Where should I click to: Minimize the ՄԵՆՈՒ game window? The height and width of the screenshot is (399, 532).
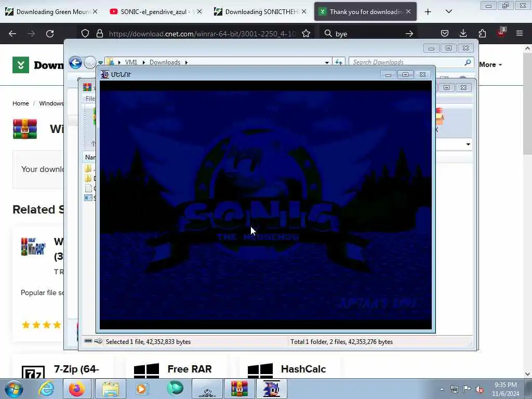pyautogui.click(x=388, y=75)
